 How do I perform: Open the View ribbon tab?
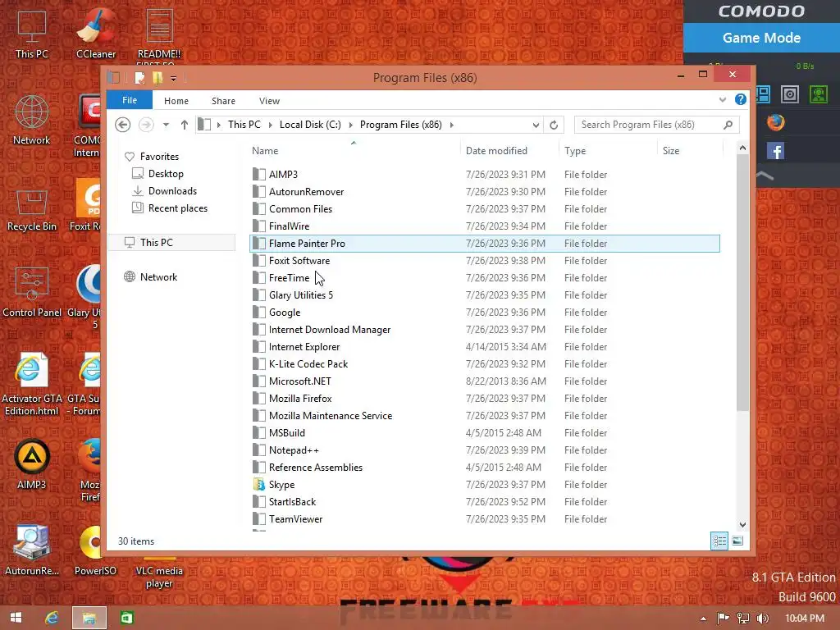click(269, 101)
